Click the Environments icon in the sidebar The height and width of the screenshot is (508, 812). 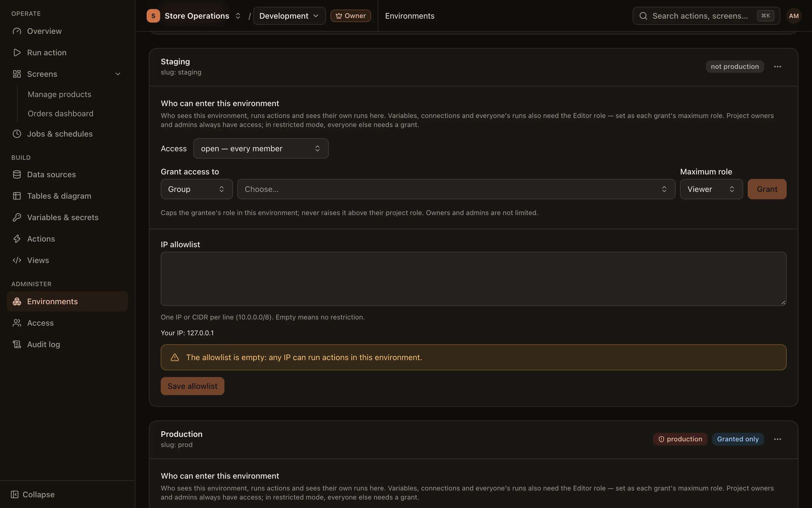click(x=17, y=301)
